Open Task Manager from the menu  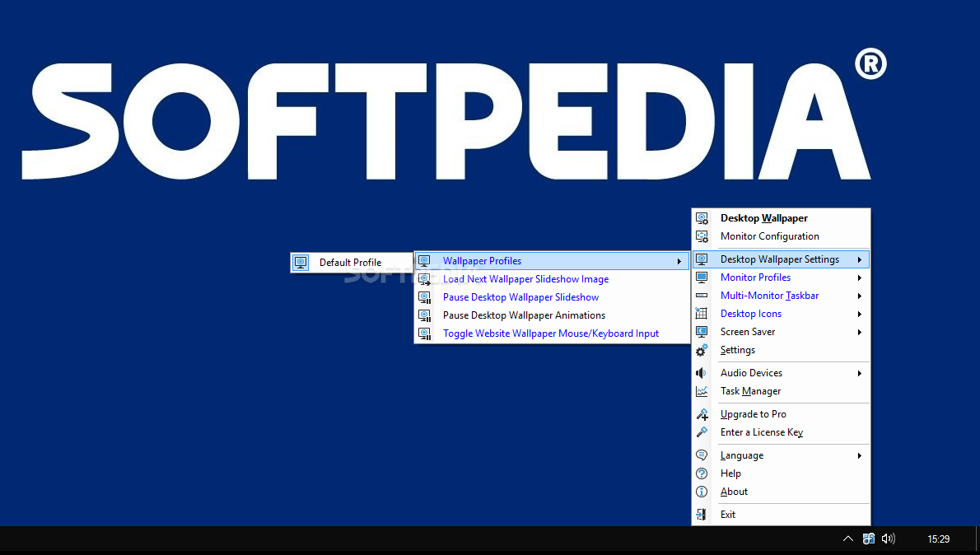tap(781, 391)
